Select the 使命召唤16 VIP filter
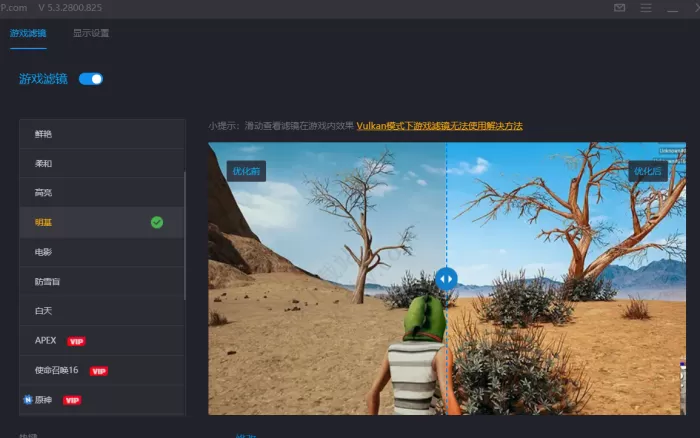Screen dimensions: 700x438 tap(102, 371)
